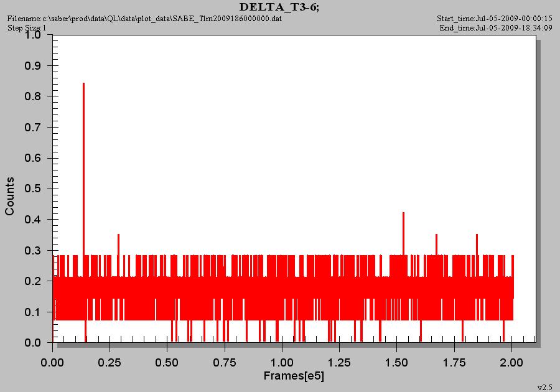The height and width of the screenshot is (392, 560).
Task: Click the y-axis value 1.0
Action: pos(32,35)
